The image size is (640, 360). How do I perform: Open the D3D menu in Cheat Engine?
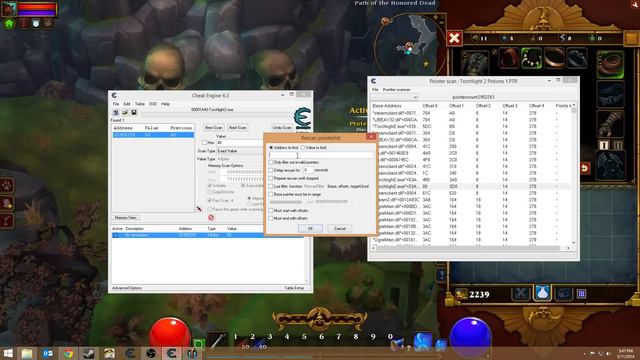pos(153,104)
